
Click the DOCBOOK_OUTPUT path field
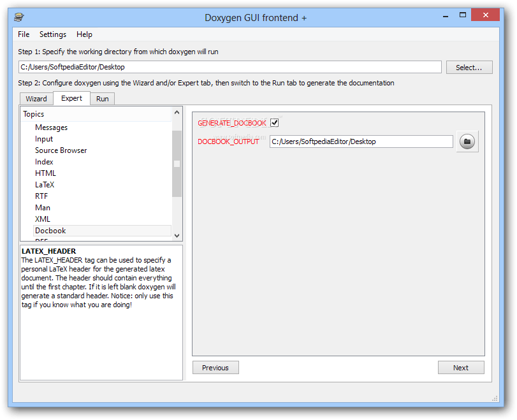click(x=361, y=141)
